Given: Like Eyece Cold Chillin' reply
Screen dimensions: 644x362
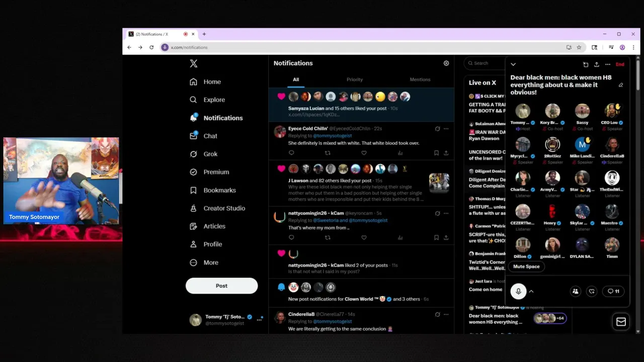Looking at the screenshot, I should [364, 153].
